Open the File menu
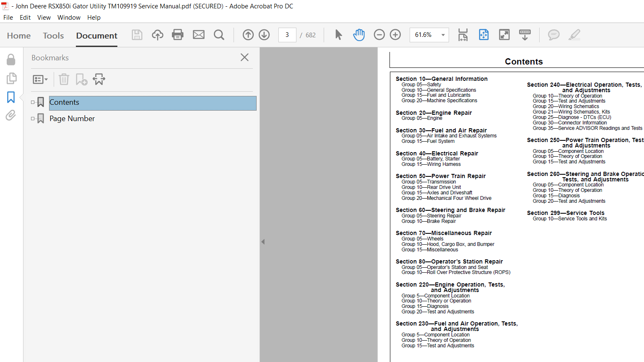644x362 pixels. [x=8, y=18]
